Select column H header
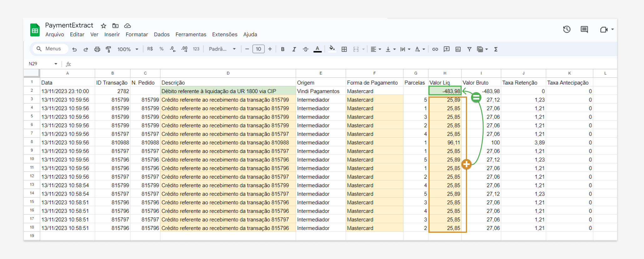The height and width of the screenshot is (259, 644). click(x=445, y=73)
